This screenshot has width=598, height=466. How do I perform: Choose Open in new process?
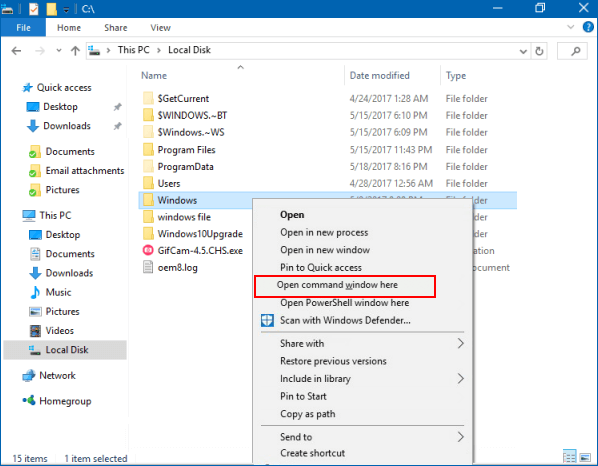point(324,233)
